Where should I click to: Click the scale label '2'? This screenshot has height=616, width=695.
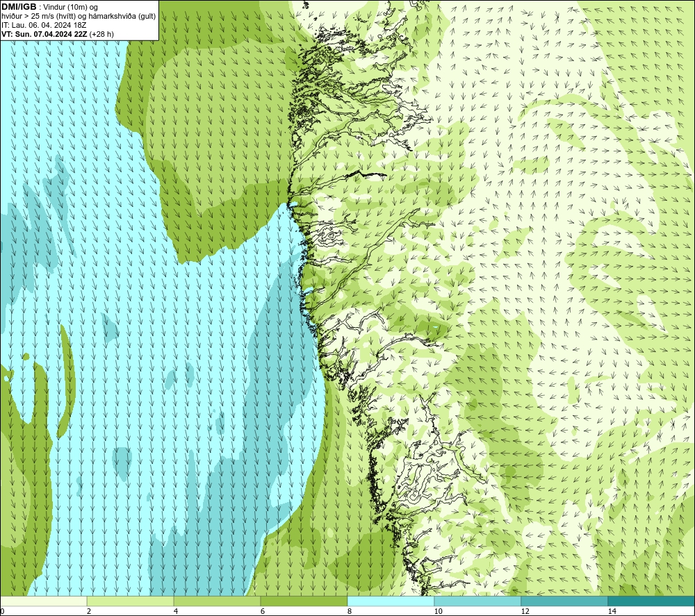pyautogui.click(x=89, y=611)
